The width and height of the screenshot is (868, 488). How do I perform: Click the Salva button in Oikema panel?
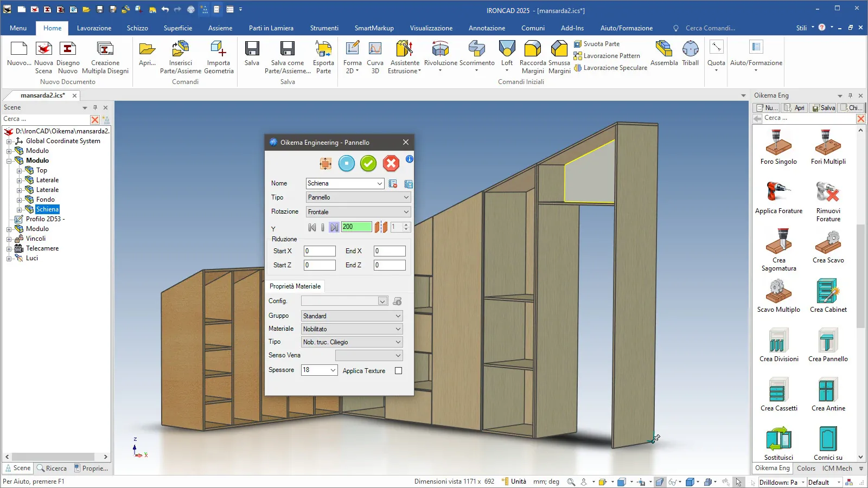pos(823,108)
